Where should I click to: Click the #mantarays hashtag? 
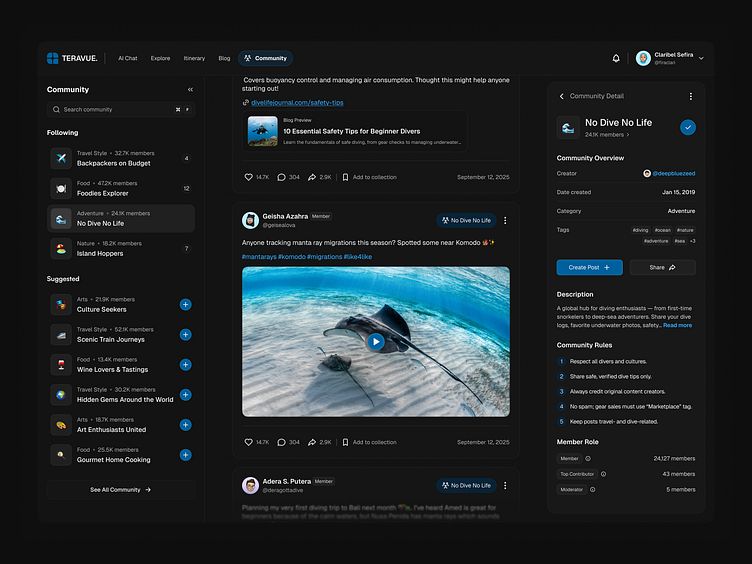259,257
